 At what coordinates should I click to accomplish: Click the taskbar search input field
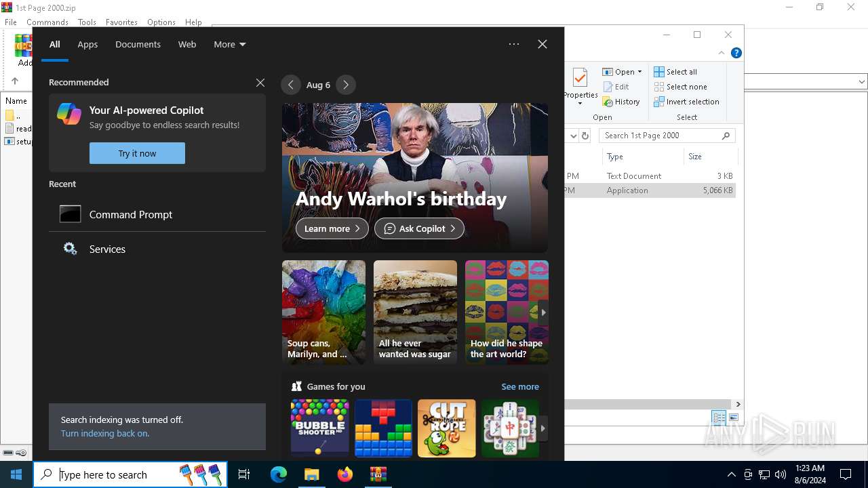(x=131, y=474)
